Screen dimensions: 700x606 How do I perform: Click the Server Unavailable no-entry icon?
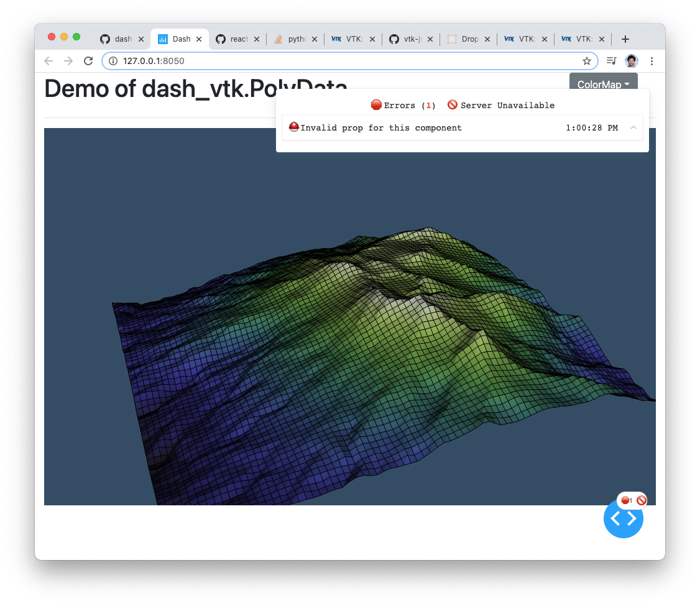pos(452,104)
